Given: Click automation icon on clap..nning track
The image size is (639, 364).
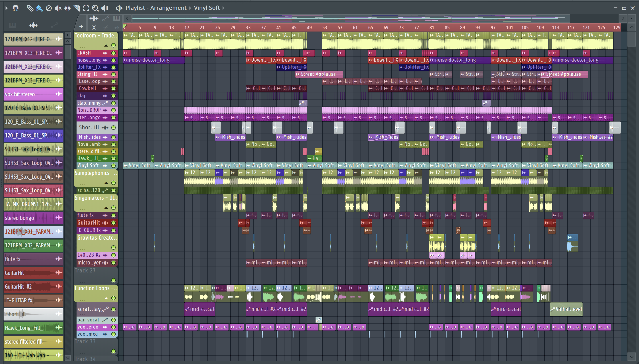Looking at the screenshot, I should pyautogui.click(x=105, y=103).
